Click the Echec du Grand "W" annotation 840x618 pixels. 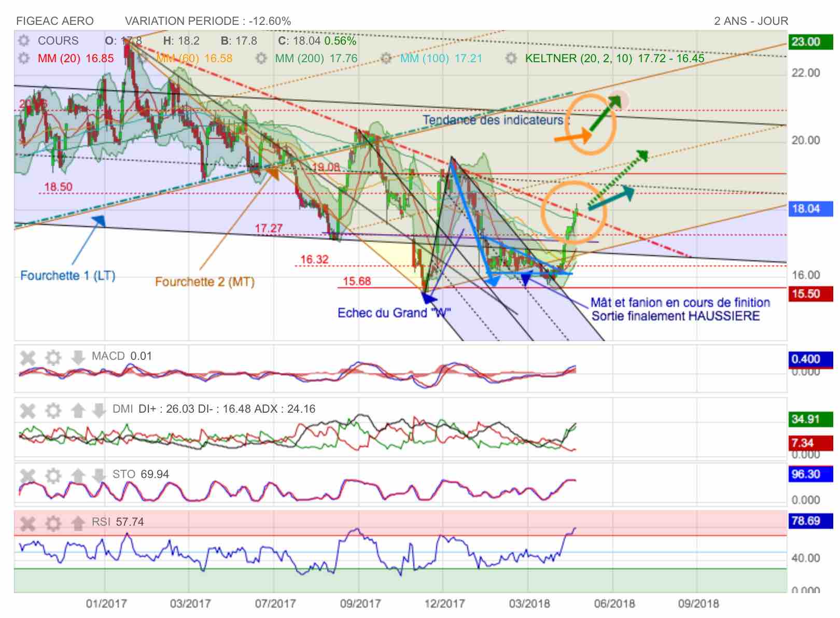(x=394, y=313)
